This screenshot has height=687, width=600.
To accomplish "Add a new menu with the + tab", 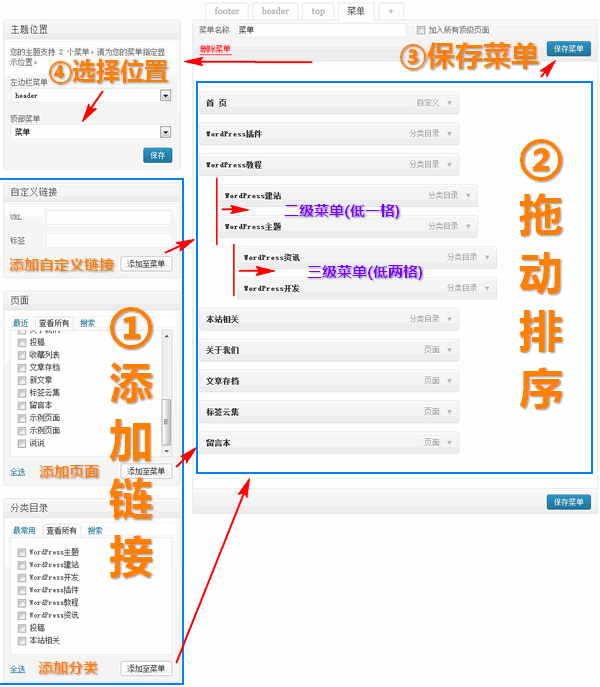I will tap(391, 11).
